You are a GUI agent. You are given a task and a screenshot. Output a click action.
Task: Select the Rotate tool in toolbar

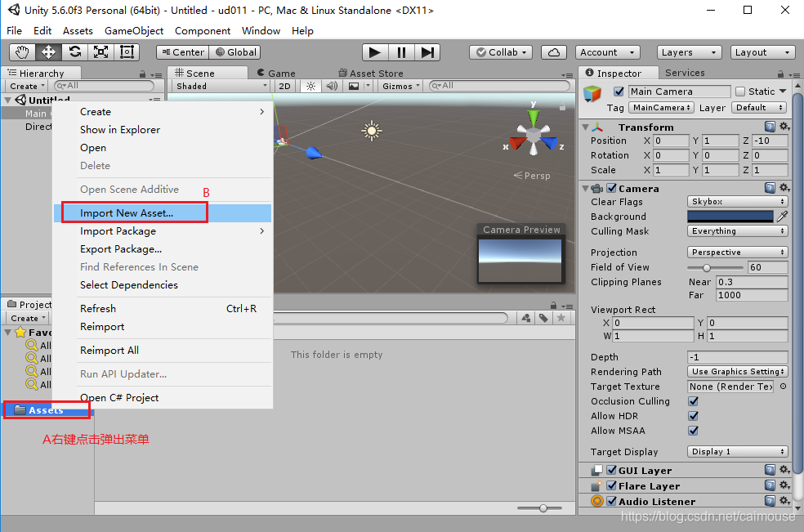[75, 51]
